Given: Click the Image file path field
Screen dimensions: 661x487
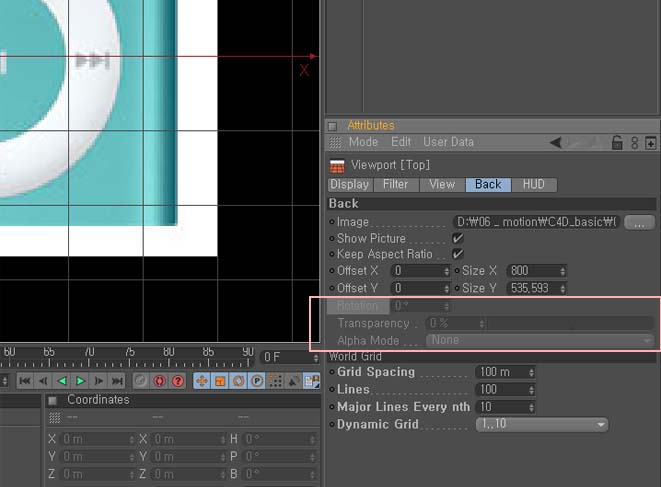Looking at the screenshot, I should pyautogui.click(x=537, y=222).
